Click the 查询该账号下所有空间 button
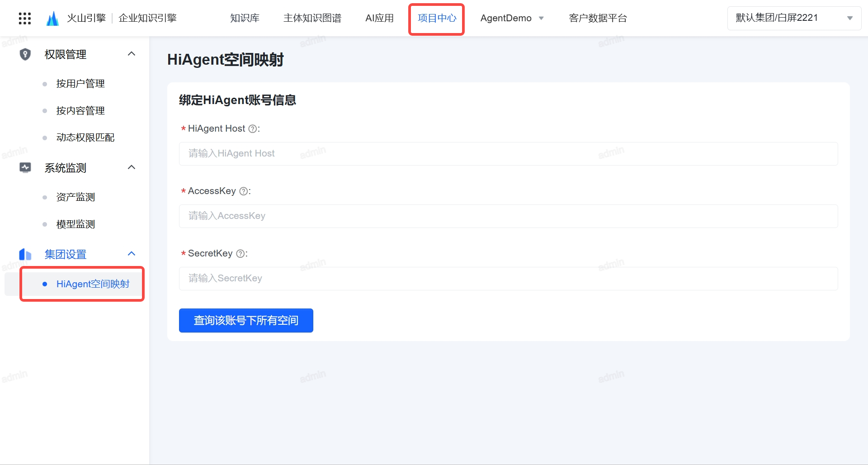This screenshot has height=465, width=868. tap(246, 320)
